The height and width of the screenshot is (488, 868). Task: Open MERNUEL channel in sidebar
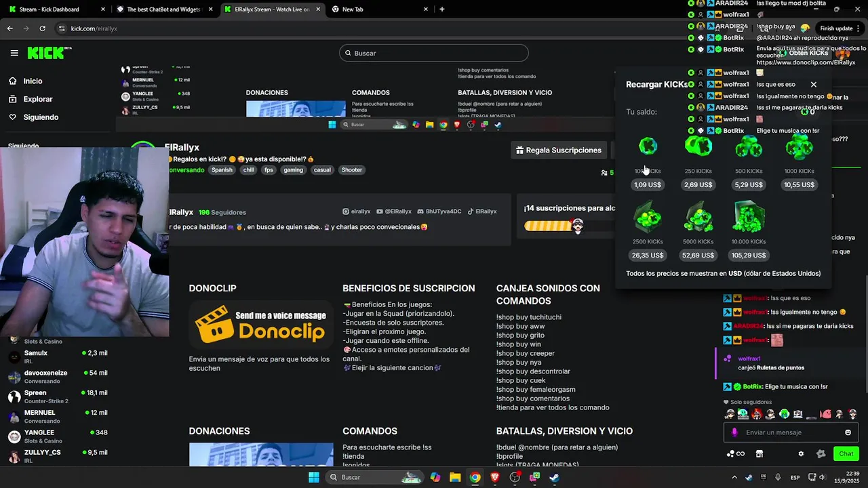tap(58, 416)
